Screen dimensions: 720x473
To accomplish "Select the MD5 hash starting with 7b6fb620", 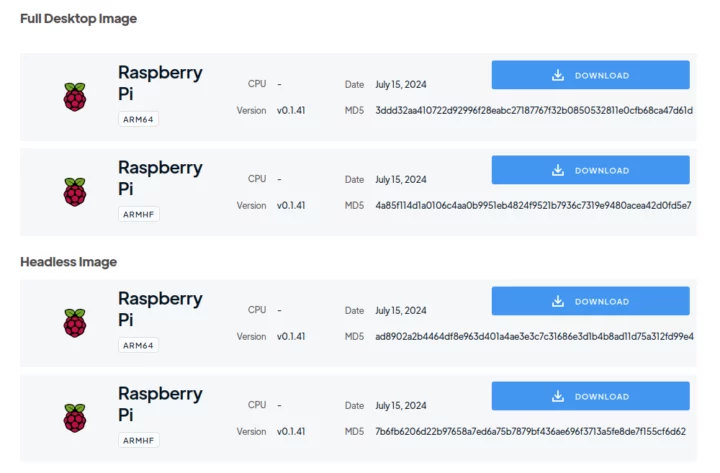I will pos(530,432).
